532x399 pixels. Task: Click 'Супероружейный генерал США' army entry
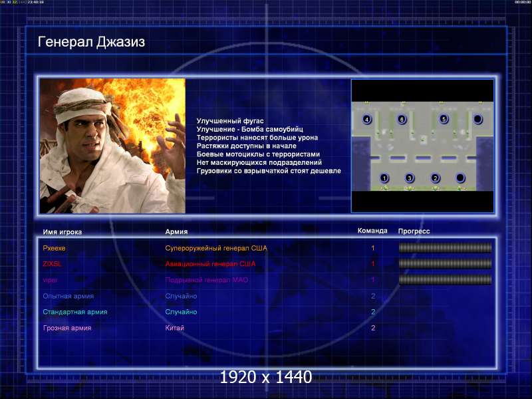click(x=216, y=248)
